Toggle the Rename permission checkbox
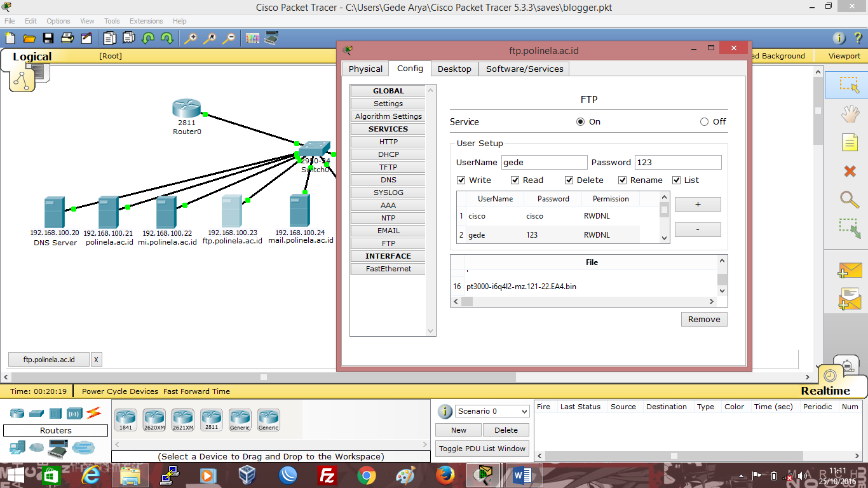The image size is (868, 488). click(623, 180)
